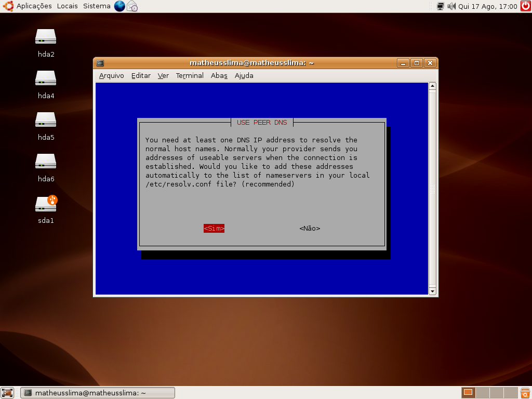Minimize the terminal window
532x399 pixels.
[x=403, y=63]
